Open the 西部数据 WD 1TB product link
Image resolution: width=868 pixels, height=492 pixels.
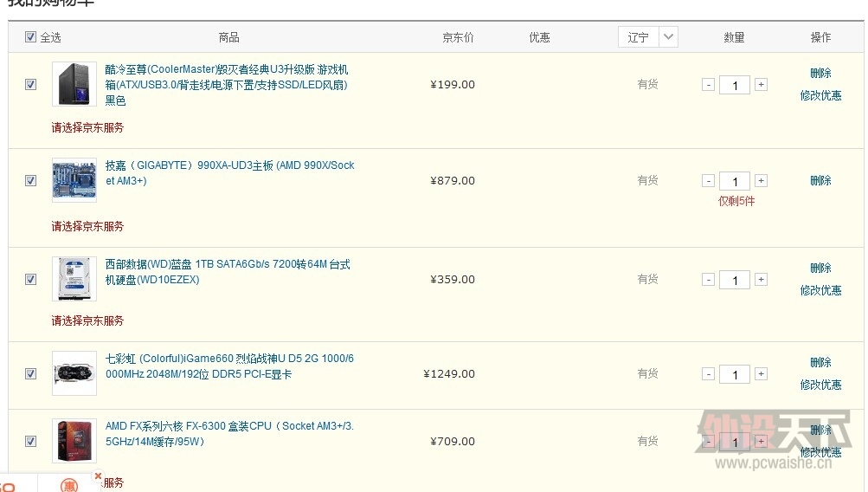pos(228,272)
